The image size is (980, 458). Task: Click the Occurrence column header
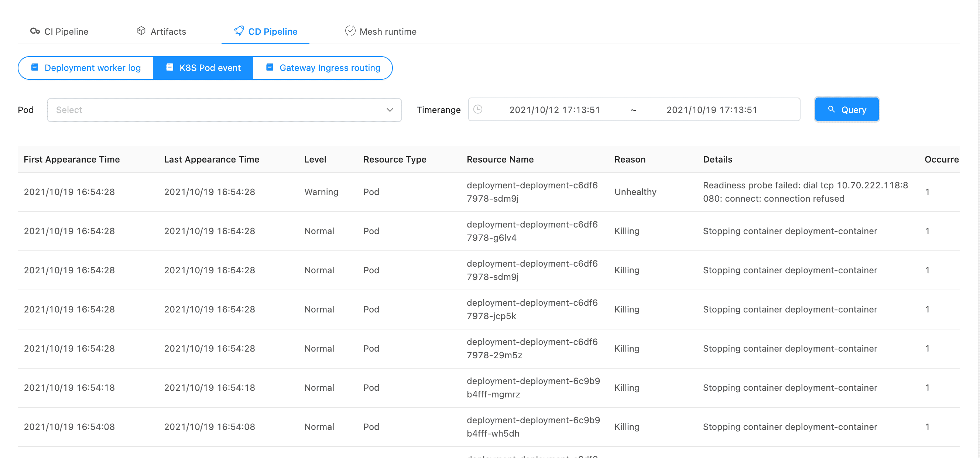(x=942, y=160)
